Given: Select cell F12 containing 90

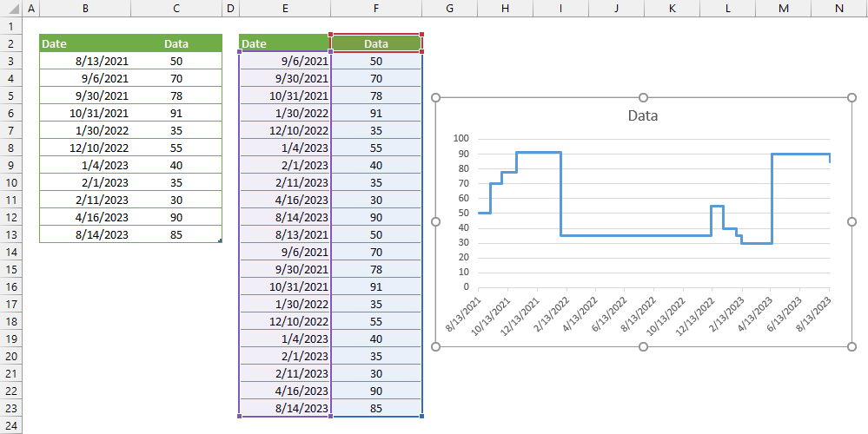Looking at the screenshot, I should pyautogui.click(x=376, y=217).
